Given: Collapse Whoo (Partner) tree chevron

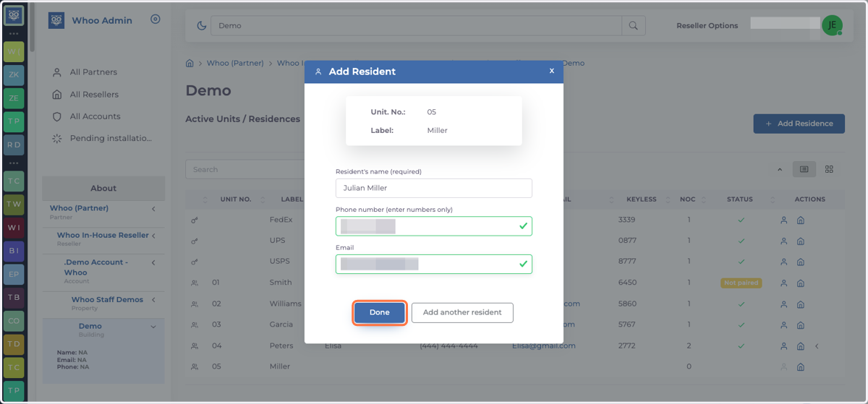Looking at the screenshot, I should point(153,209).
